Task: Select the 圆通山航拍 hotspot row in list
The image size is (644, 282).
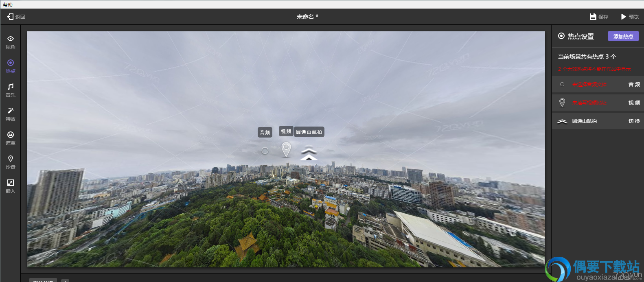Action: pos(598,121)
